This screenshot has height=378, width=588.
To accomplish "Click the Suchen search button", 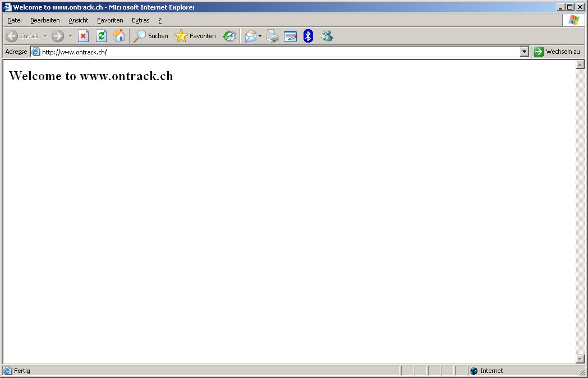I will [x=150, y=36].
